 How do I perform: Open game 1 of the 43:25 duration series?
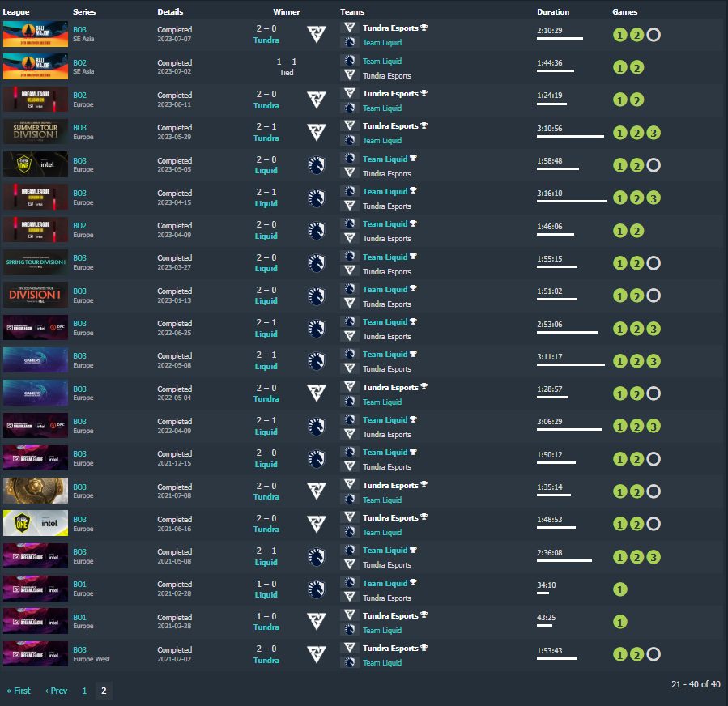(x=619, y=622)
